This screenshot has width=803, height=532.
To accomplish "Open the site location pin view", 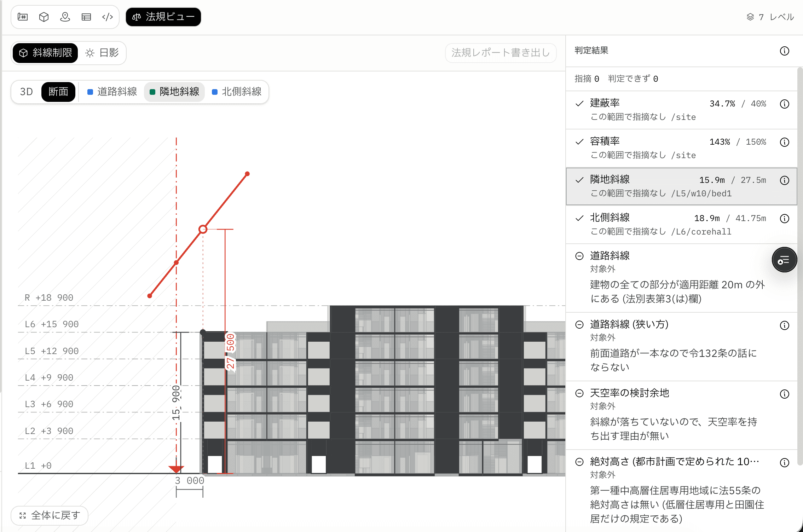I will tap(65, 17).
